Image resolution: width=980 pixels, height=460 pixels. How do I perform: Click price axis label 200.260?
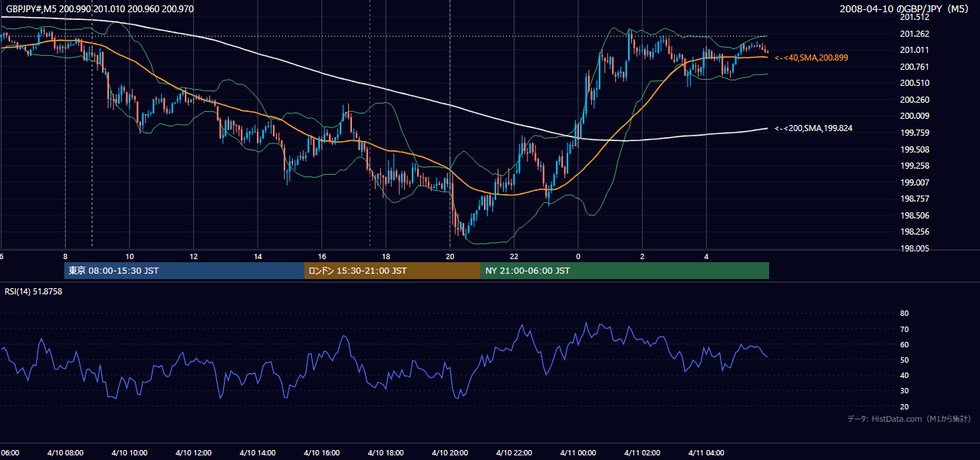click(x=914, y=100)
